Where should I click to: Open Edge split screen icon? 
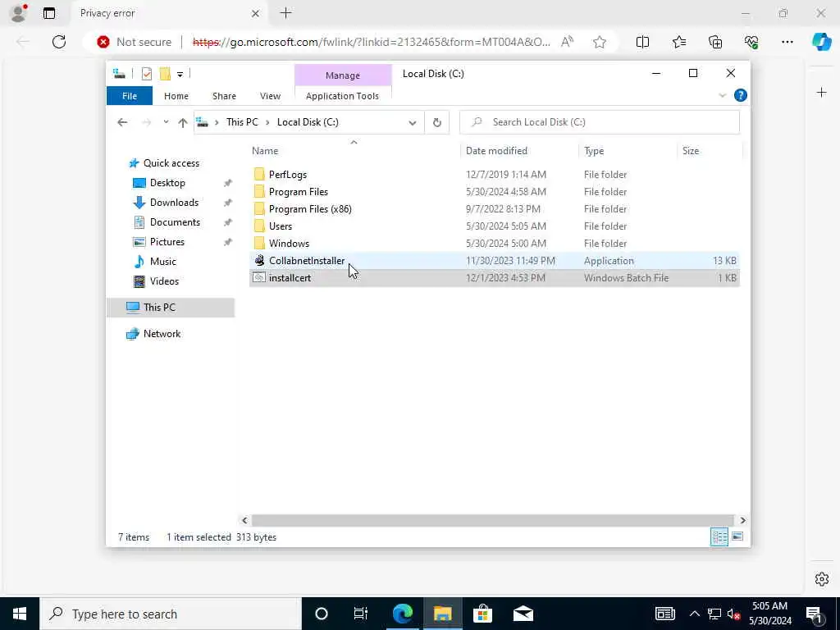click(x=642, y=42)
